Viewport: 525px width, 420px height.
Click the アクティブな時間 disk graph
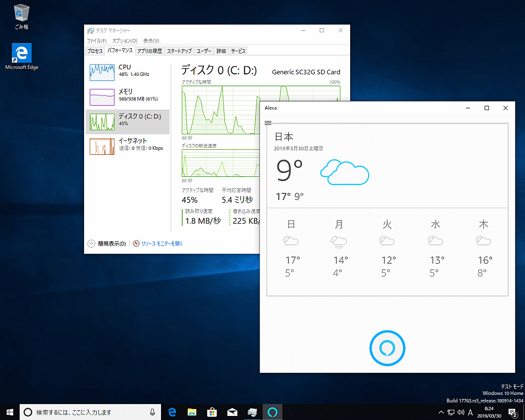[x=221, y=110]
